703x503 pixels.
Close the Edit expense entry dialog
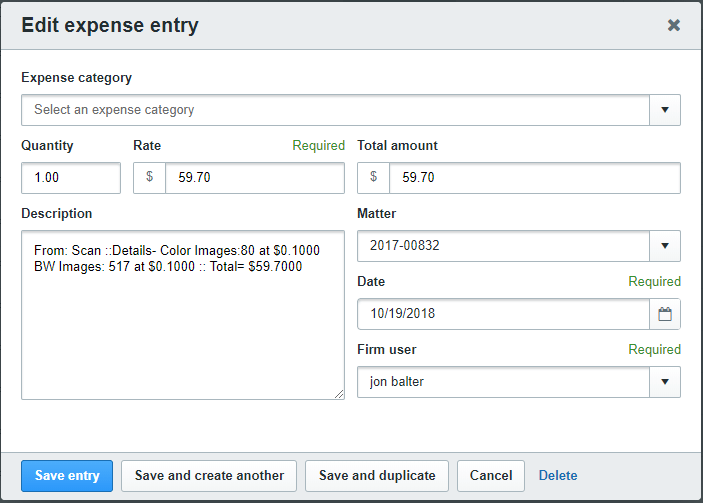pyautogui.click(x=673, y=25)
